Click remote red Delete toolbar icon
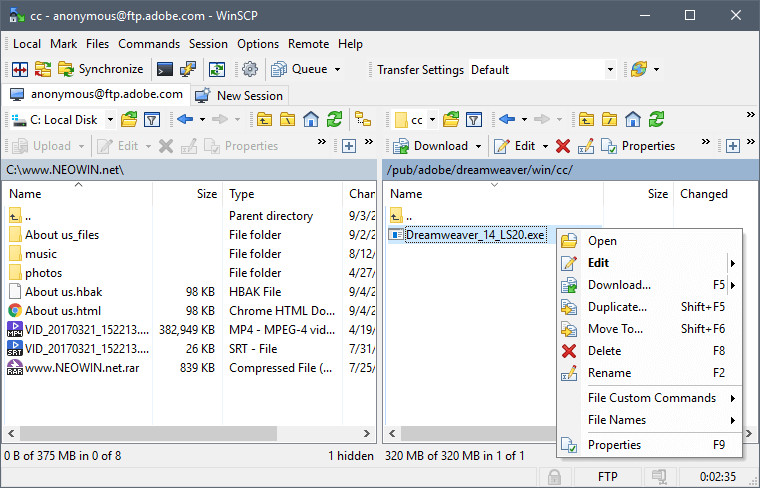 tap(563, 146)
